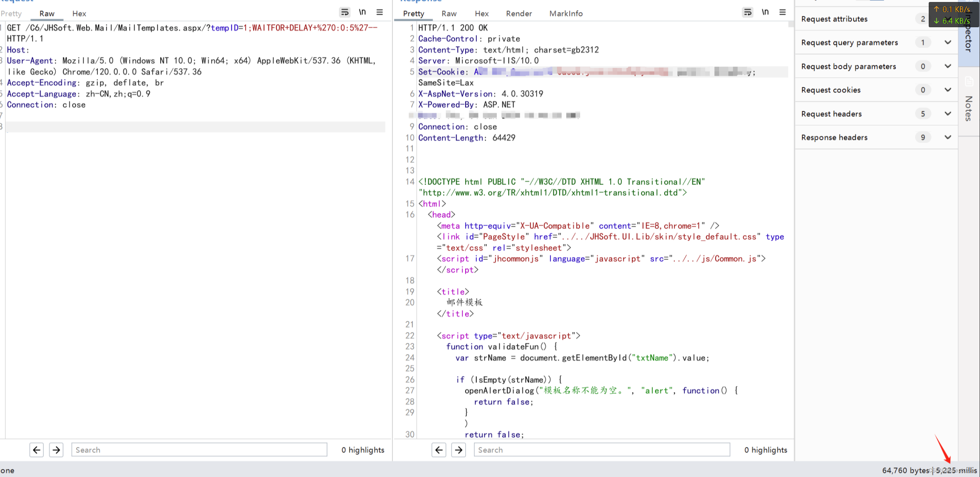Image resolution: width=980 pixels, height=477 pixels.
Task: Go to previous match in Request search
Action: click(36, 450)
